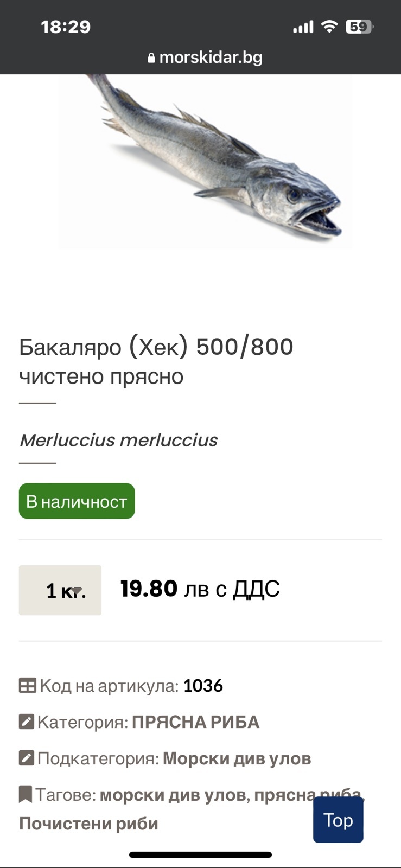This screenshot has width=401, height=868.
Task: Tap the home indicator bar
Action: click(200, 855)
